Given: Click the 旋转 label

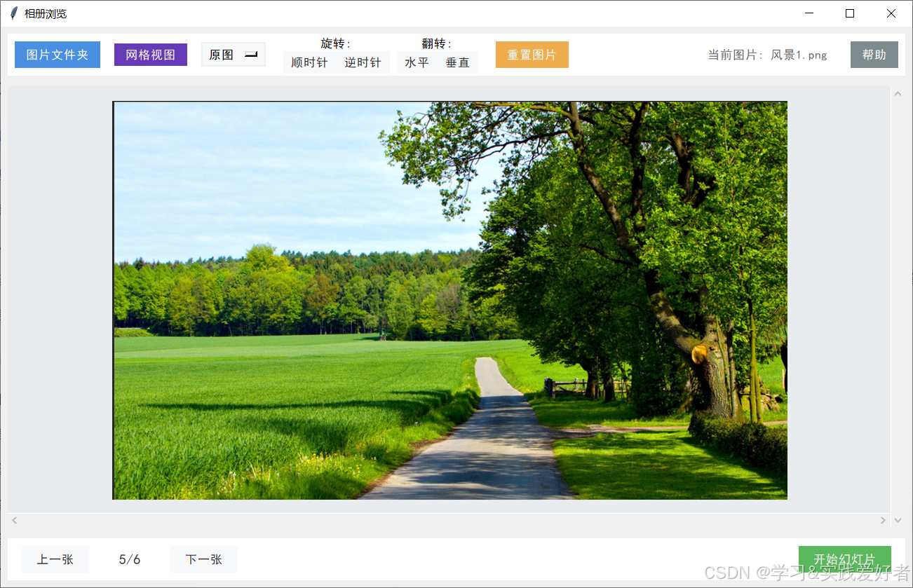Looking at the screenshot, I should pyautogui.click(x=336, y=43).
